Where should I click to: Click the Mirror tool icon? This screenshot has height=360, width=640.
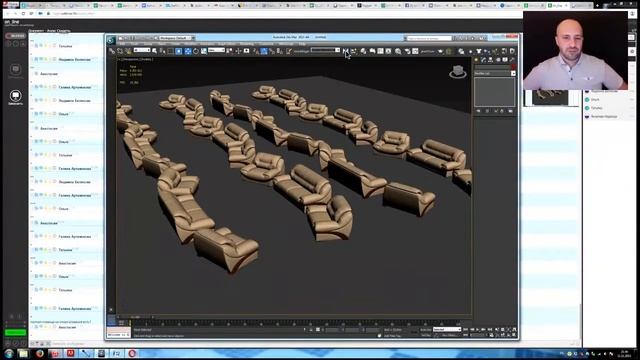[x=345, y=51]
